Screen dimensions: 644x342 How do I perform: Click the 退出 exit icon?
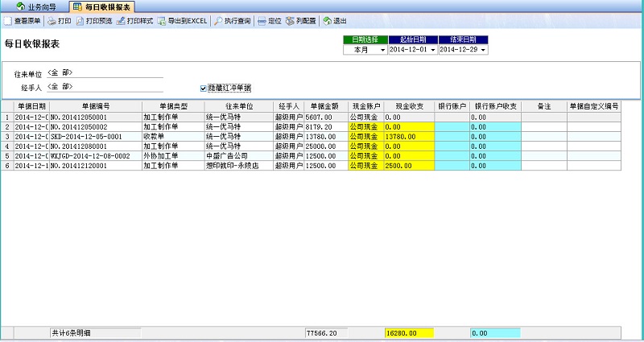327,21
